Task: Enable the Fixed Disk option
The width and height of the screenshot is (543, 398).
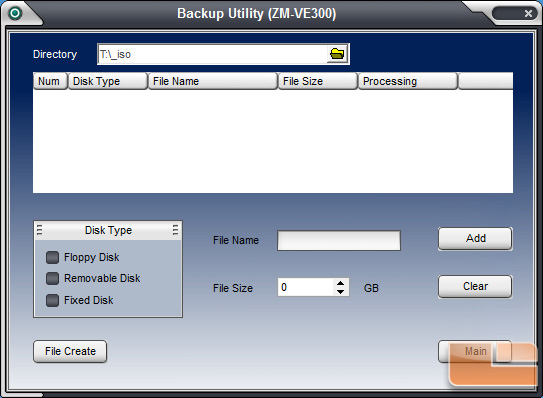Action: point(52,300)
